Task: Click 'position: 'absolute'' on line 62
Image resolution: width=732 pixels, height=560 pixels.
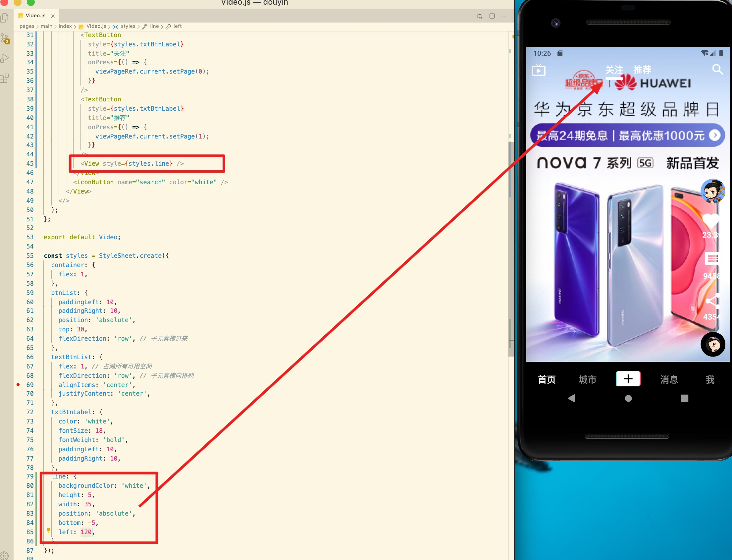Action: click(x=95, y=320)
